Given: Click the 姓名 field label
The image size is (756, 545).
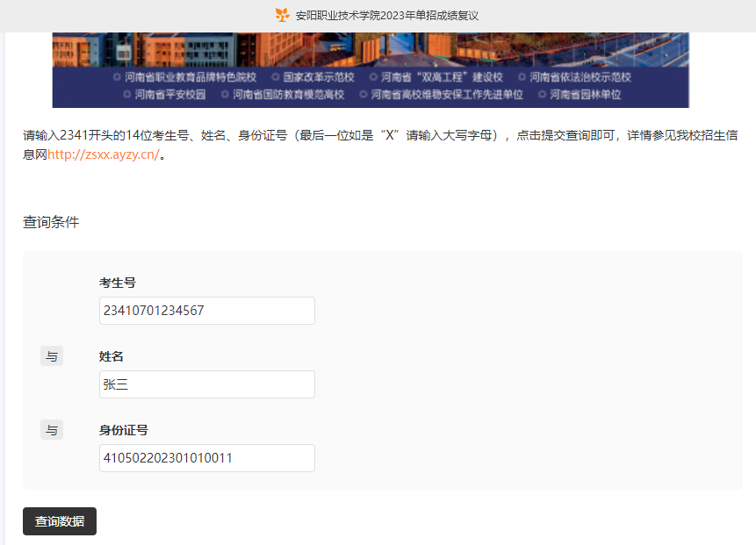Looking at the screenshot, I should coord(112,356).
